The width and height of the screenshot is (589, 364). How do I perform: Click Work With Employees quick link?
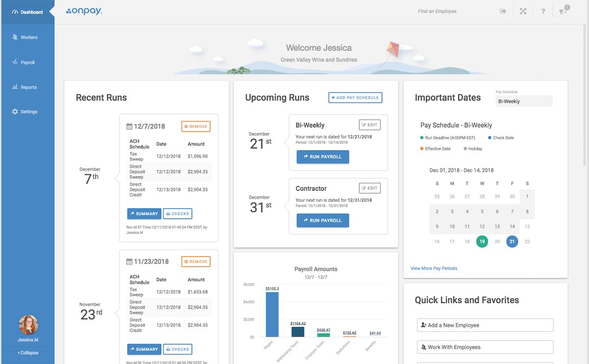tap(485, 347)
